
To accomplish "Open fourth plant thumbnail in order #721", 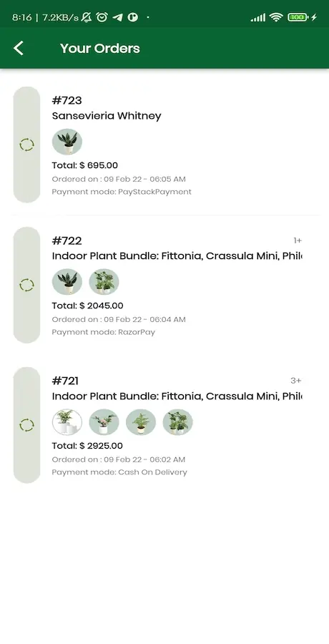I will coord(178,421).
